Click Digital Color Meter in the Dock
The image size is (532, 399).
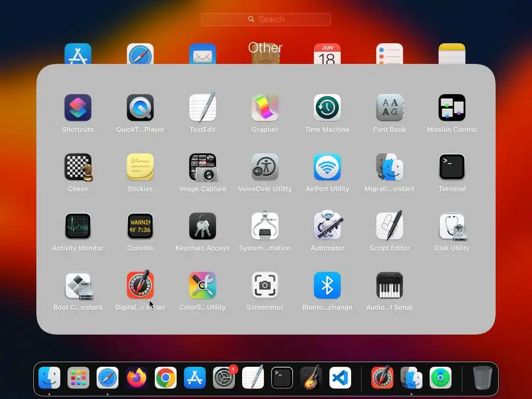click(x=382, y=378)
